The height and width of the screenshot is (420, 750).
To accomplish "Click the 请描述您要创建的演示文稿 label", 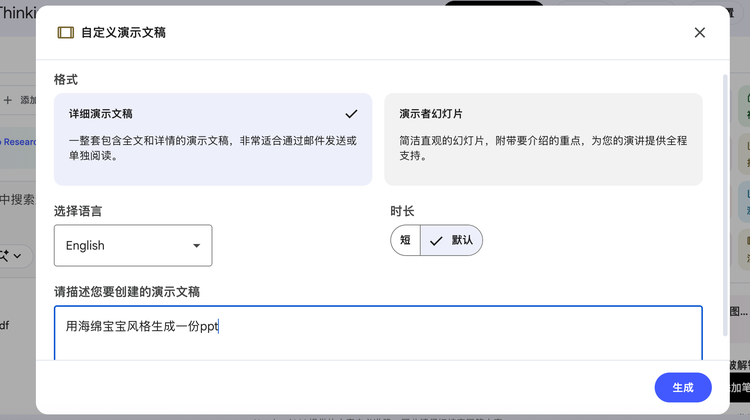I will [127, 292].
